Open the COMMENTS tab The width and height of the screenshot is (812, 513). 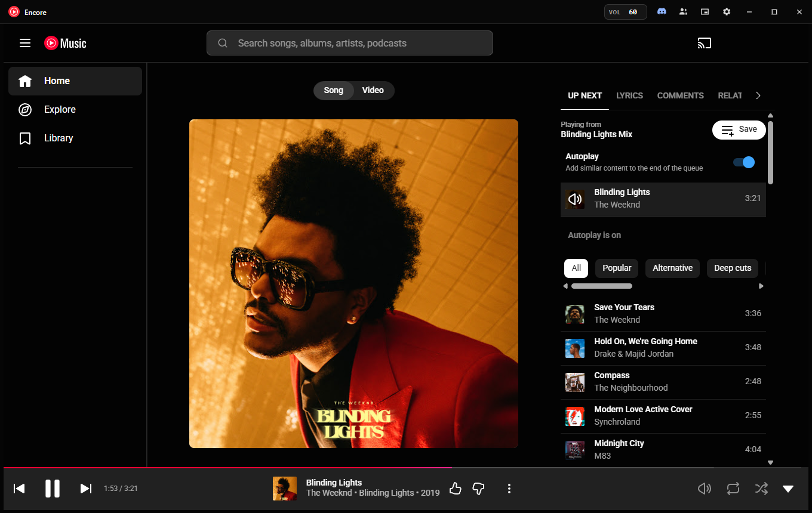click(681, 95)
